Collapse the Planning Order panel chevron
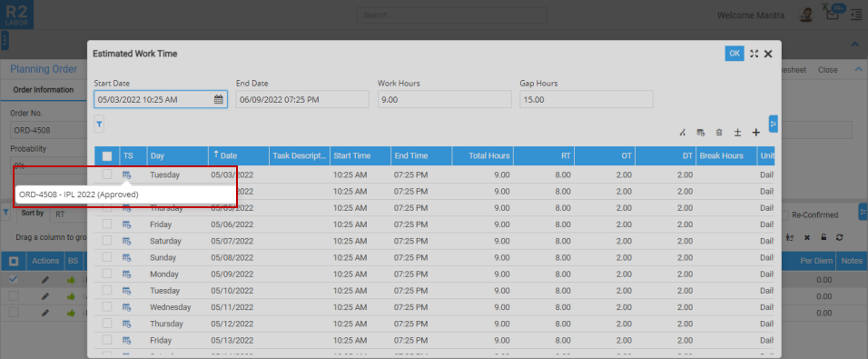 point(859,69)
